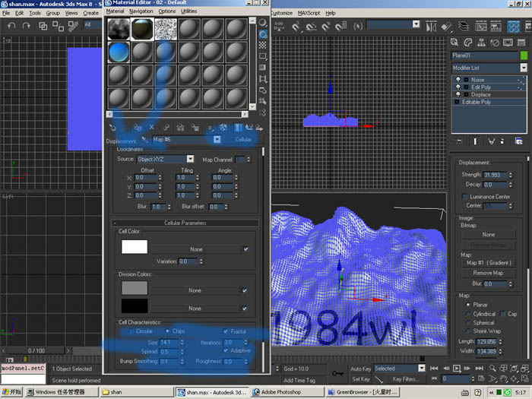Select Planar map radio button
The width and height of the screenshot is (532, 399).
click(468, 305)
